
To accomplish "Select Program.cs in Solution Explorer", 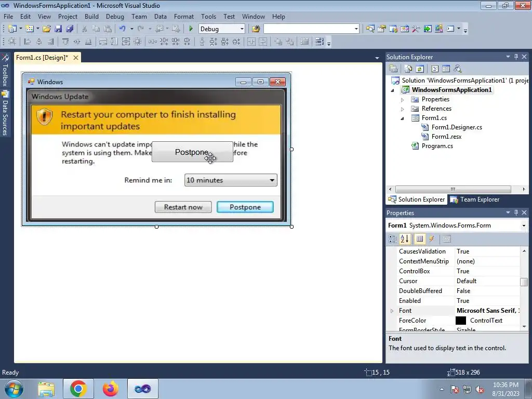I will click(437, 146).
